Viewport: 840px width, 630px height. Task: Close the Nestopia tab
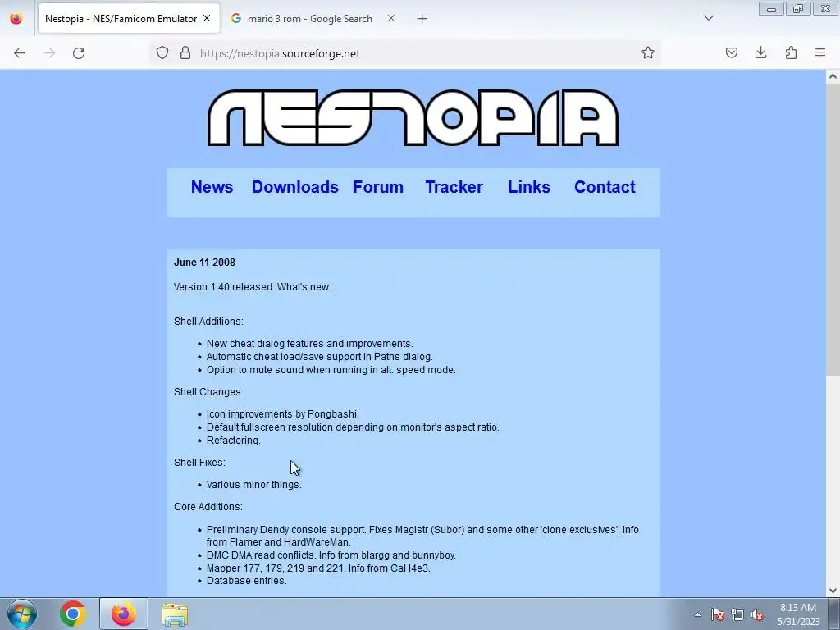(207, 18)
